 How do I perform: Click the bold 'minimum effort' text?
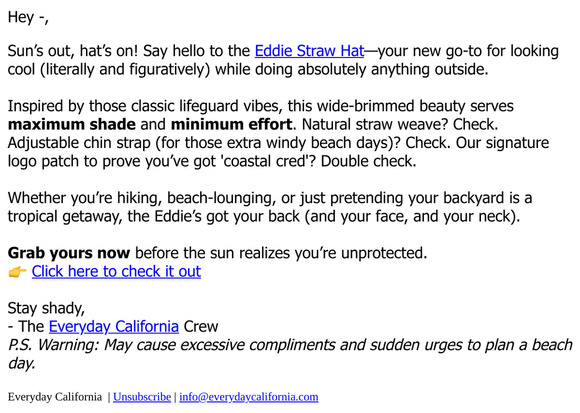coord(232,124)
